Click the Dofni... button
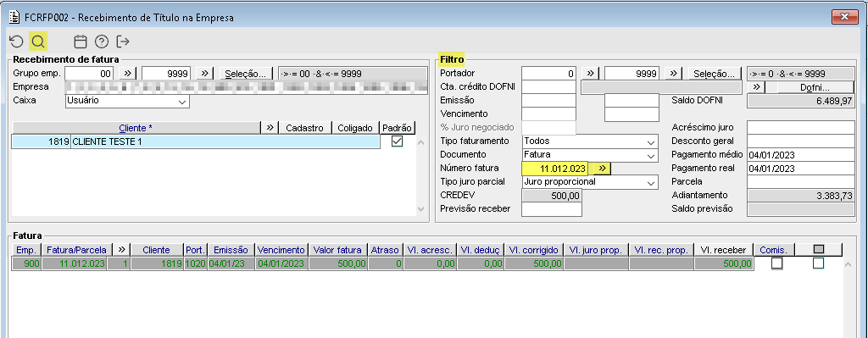Screen dimensions: 868x338 tap(815, 87)
